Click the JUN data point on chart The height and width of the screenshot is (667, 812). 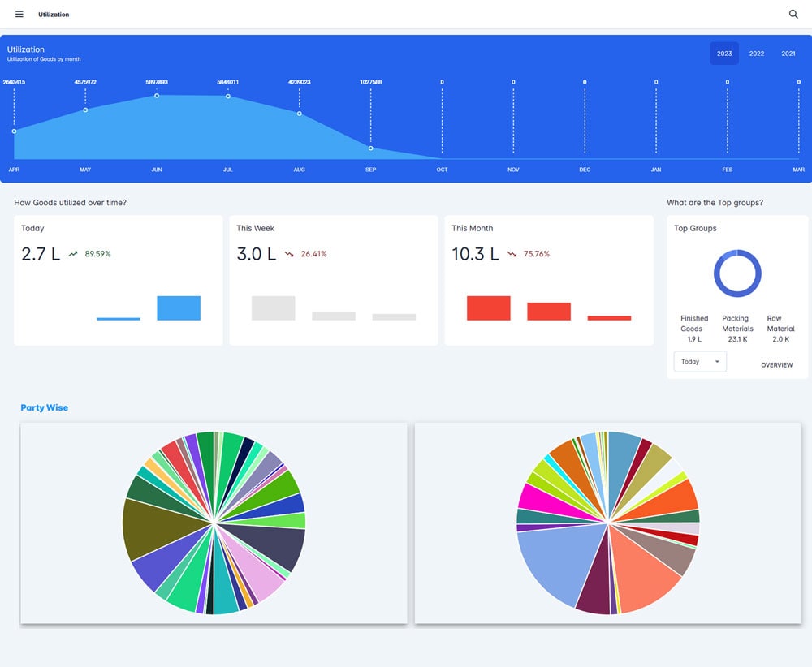[157, 96]
